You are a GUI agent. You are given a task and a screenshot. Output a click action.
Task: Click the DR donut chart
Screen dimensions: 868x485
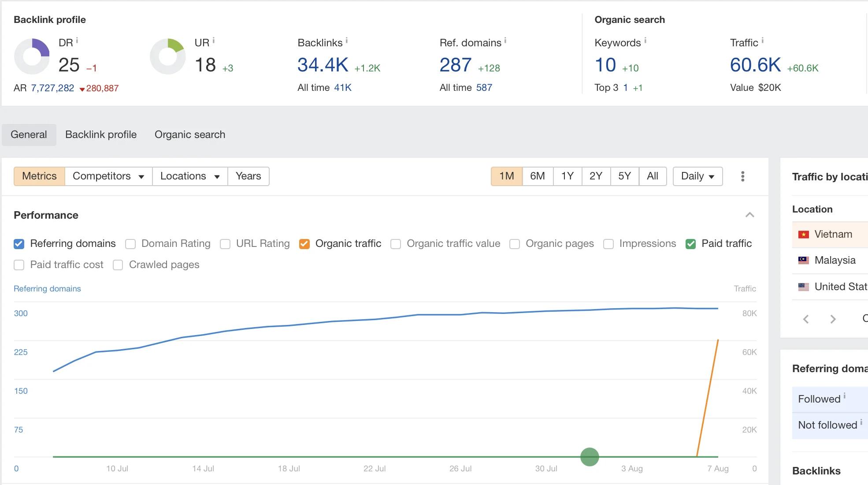(x=32, y=56)
